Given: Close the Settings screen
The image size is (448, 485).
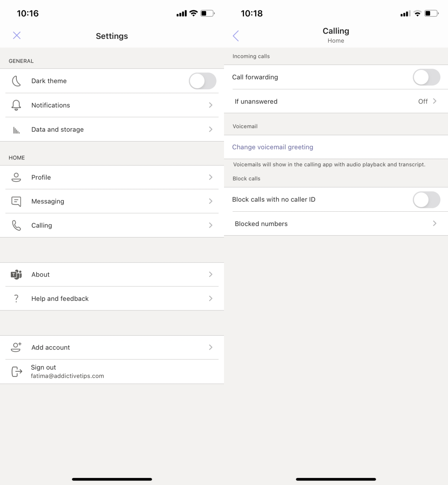Looking at the screenshot, I should pyautogui.click(x=16, y=35).
